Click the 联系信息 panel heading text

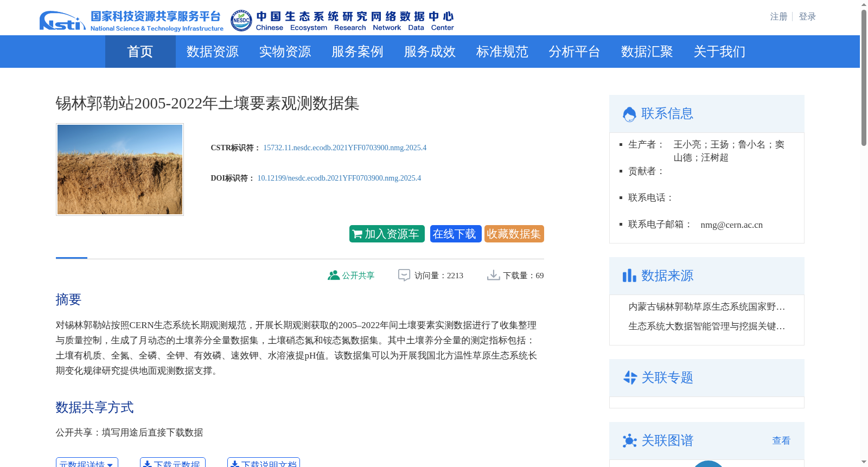(667, 114)
